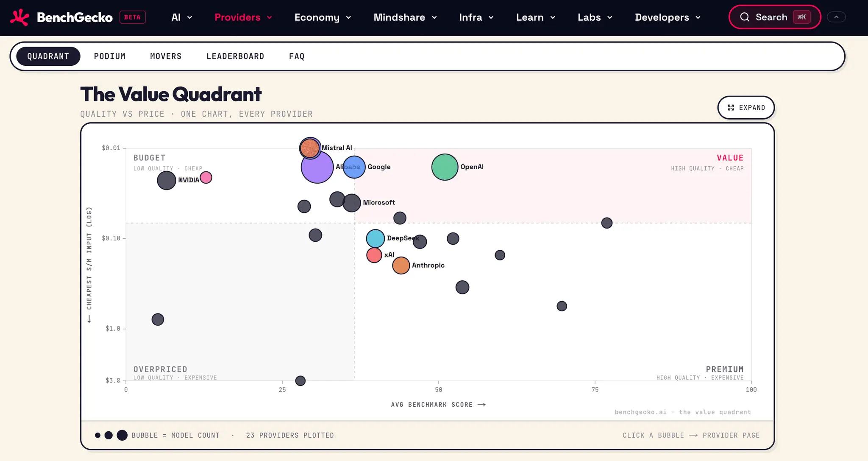Go to the Leaderboard tab
Viewport: 868px width, 461px height.
click(x=235, y=56)
